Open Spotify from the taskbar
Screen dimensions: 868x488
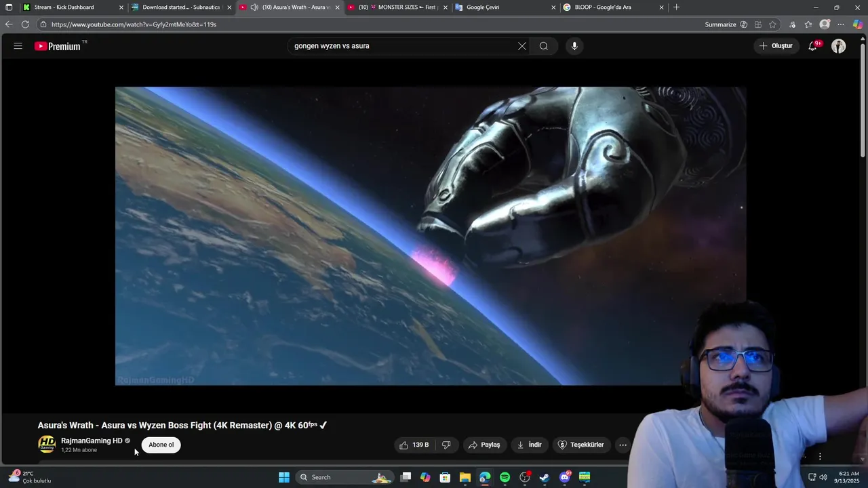tap(505, 477)
